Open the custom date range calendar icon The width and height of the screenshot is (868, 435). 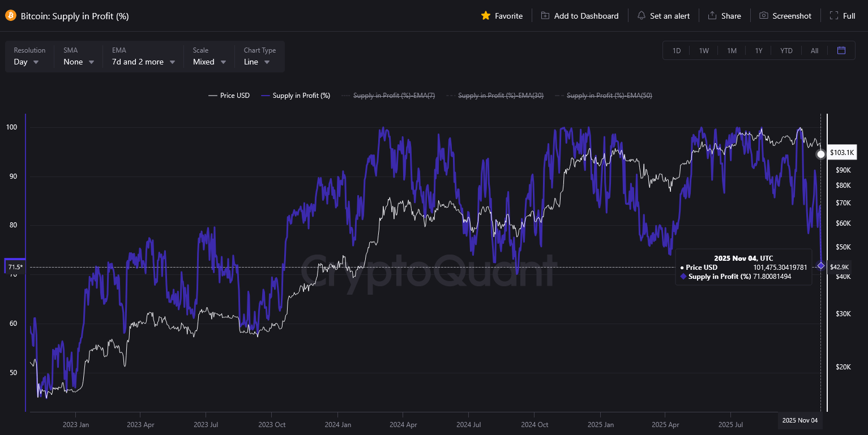pos(841,50)
